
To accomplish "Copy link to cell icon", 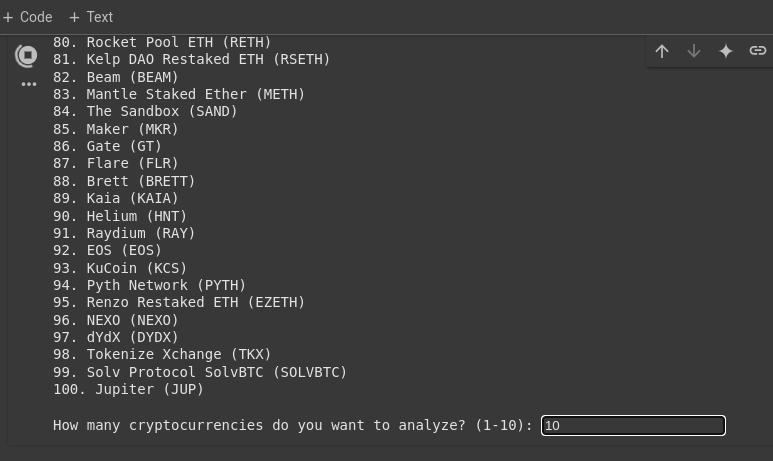I will coord(758,51).
